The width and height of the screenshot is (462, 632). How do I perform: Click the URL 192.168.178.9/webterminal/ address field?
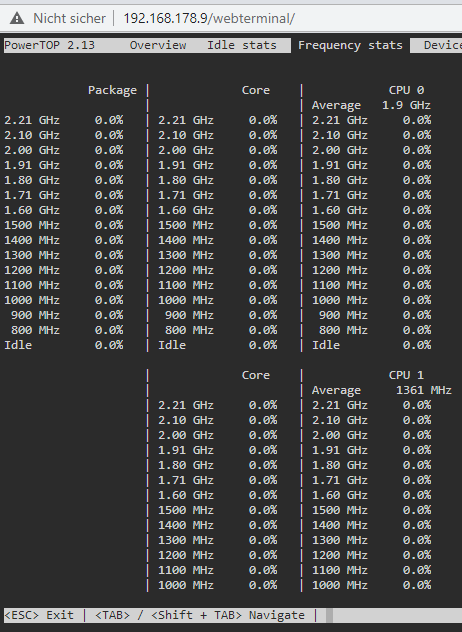pos(209,18)
